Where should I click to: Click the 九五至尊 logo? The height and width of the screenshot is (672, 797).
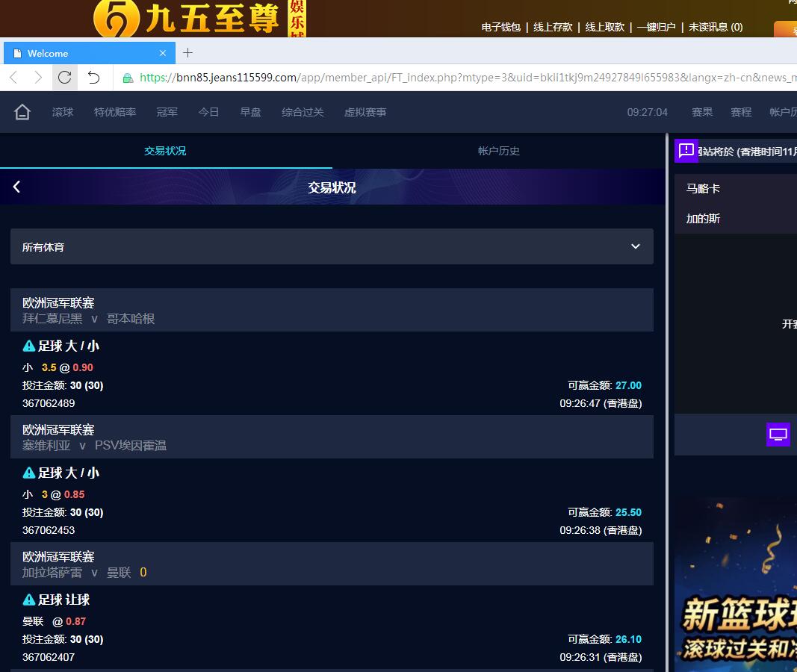pyautogui.click(x=199, y=18)
